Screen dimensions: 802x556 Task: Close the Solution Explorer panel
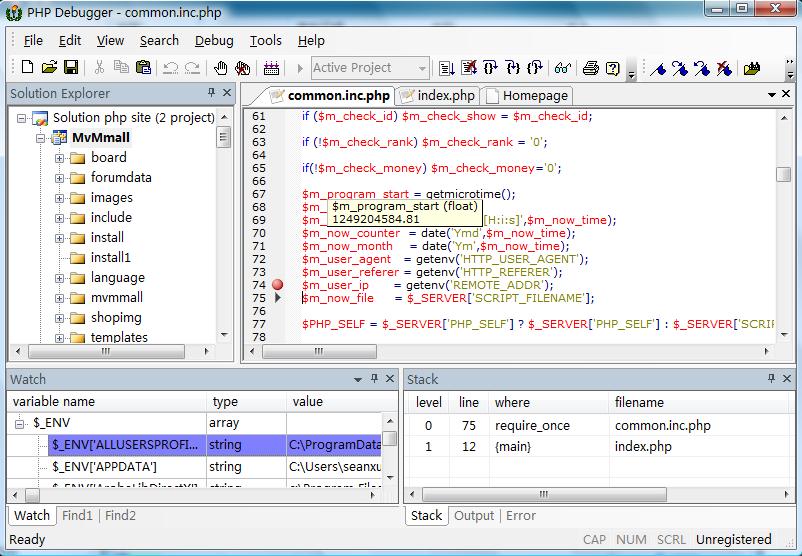pyautogui.click(x=227, y=93)
